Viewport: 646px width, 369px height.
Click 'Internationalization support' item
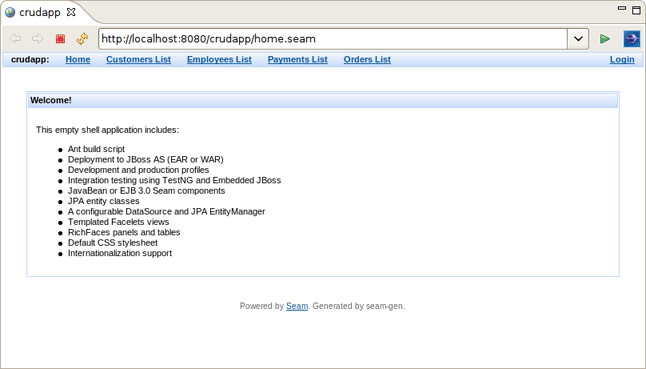coord(120,253)
